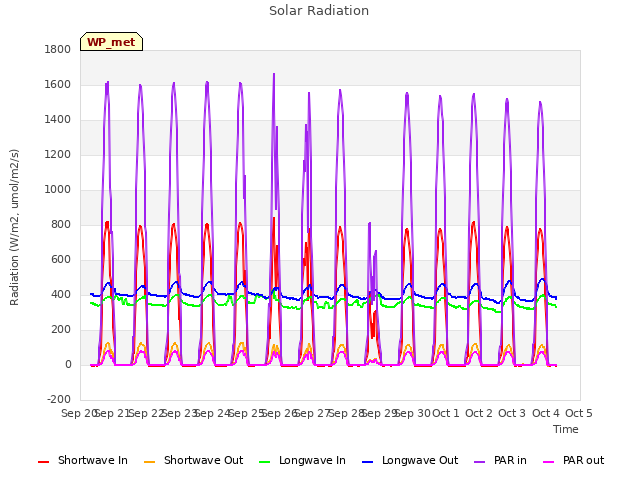Click the 1000 y-axis tick label
640x480 pixels.
tap(58, 190)
